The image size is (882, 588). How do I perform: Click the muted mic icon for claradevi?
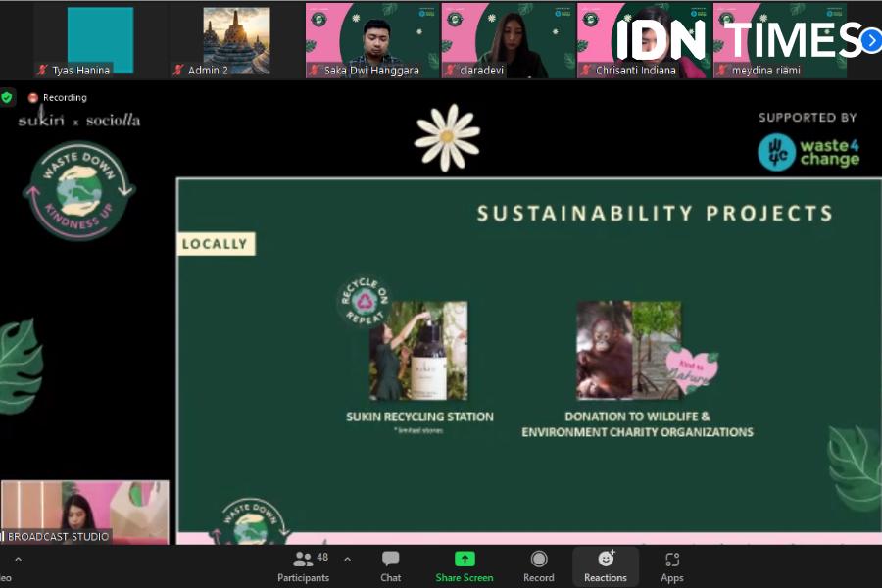(x=451, y=71)
